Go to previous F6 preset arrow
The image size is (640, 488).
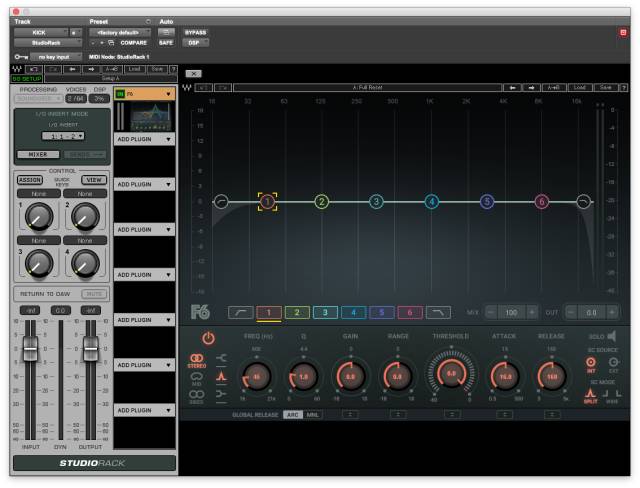[513, 87]
